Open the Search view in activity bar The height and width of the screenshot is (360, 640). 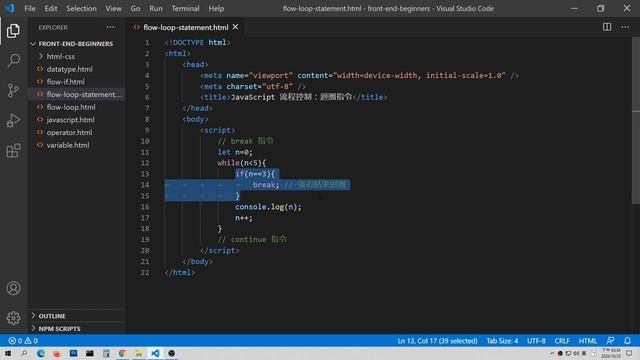[x=13, y=61]
